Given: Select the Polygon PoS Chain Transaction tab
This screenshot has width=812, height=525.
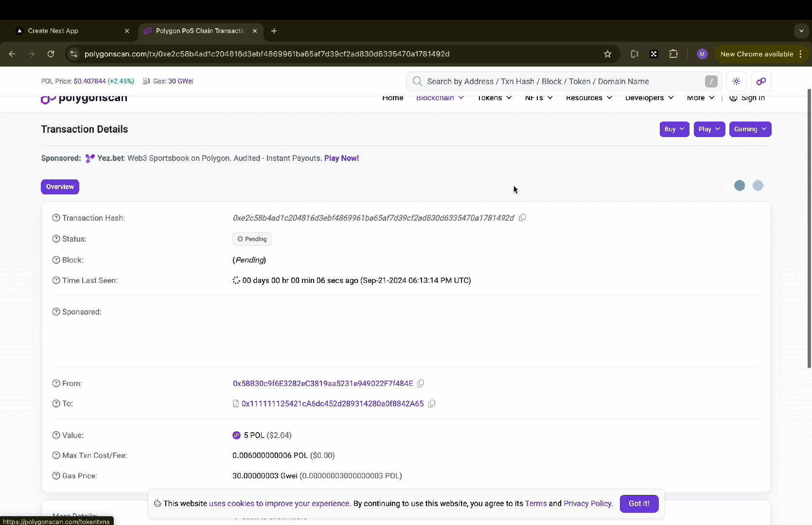Looking at the screenshot, I should pos(200,31).
